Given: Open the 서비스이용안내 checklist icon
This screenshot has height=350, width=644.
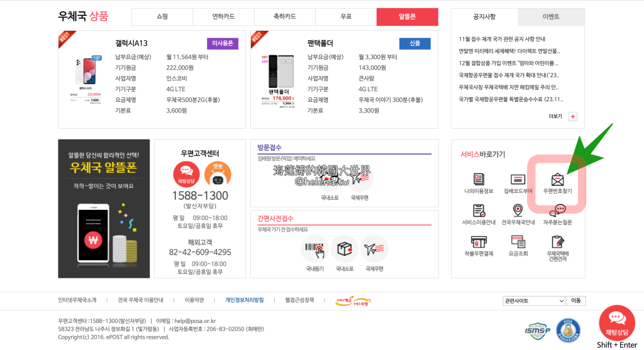Looking at the screenshot, I should tap(479, 212).
